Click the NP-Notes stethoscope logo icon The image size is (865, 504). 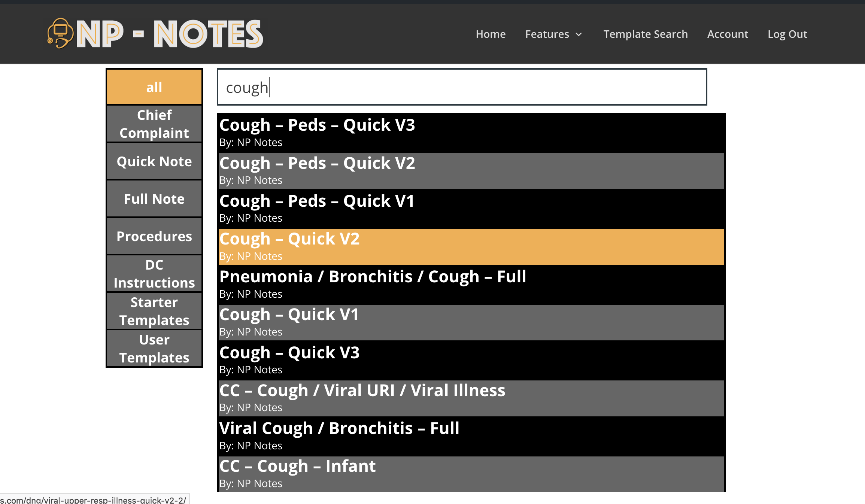click(x=60, y=33)
